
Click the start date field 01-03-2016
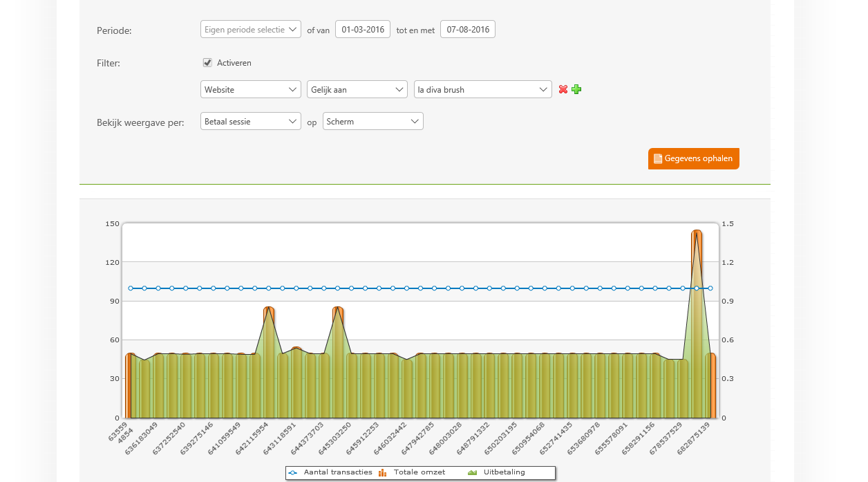point(363,29)
